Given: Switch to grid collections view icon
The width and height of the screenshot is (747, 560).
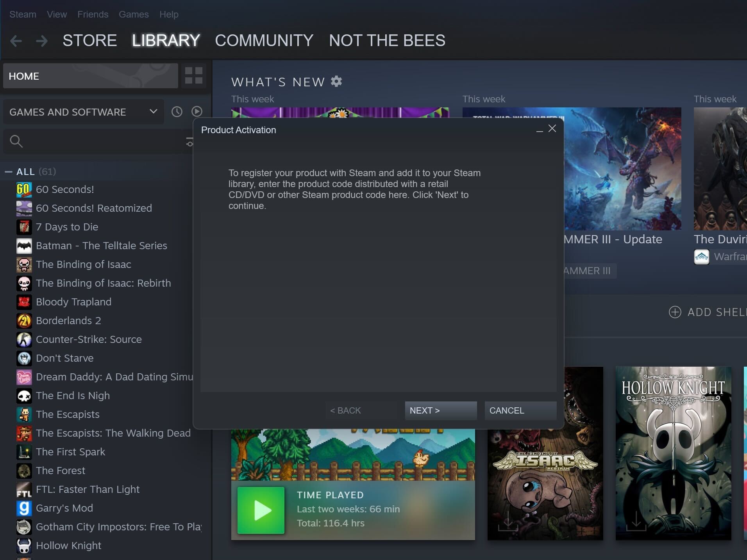Looking at the screenshot, I should [x=193, y=75].
